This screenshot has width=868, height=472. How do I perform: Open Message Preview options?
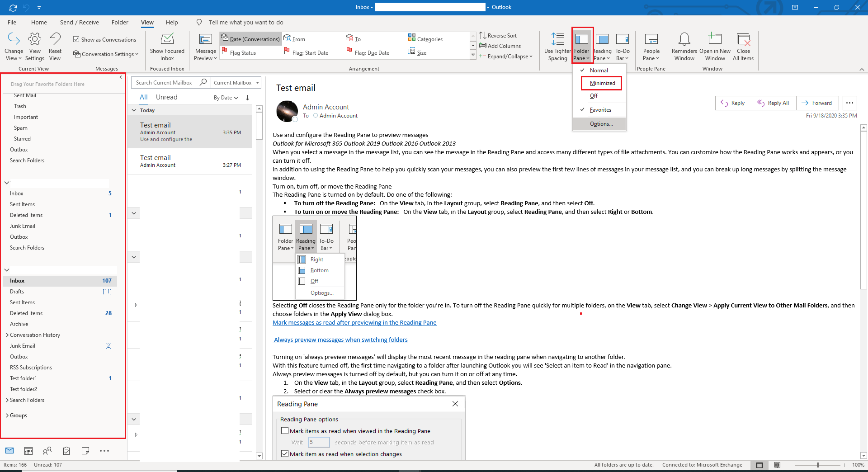[x=205, y=47]
